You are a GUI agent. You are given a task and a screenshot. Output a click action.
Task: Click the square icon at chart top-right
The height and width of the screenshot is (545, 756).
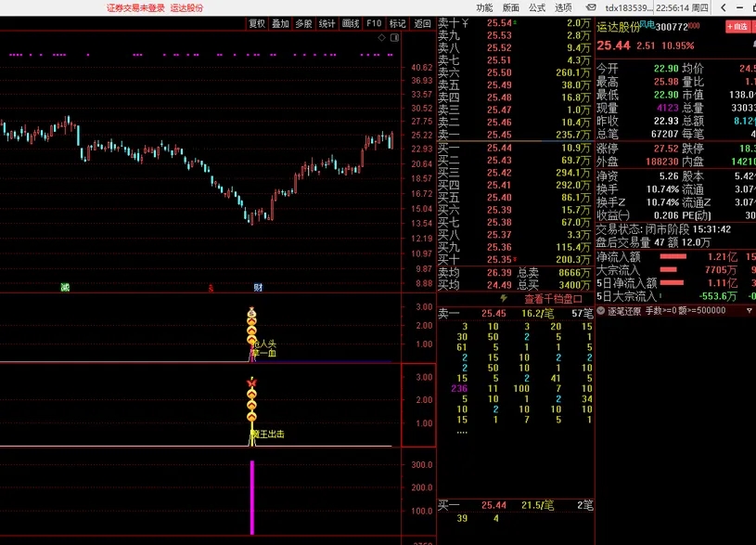[x=394, y=39]
